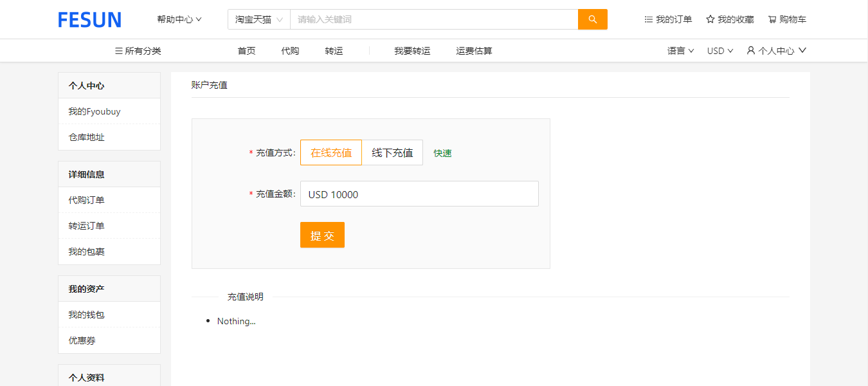Focus the keyword search box

(434, 19)
